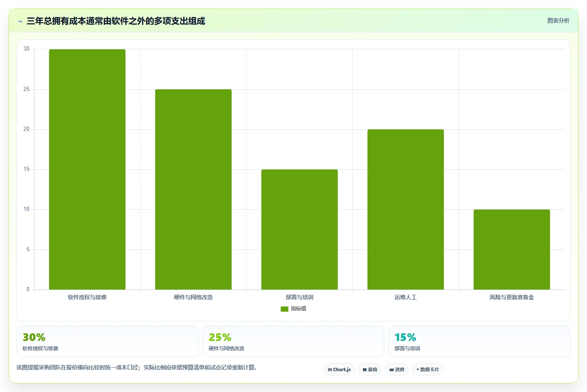This screenshot has width=587, height=392.
Task: Click the 图表分析 label in the header
Action: (x=558, y=20)
